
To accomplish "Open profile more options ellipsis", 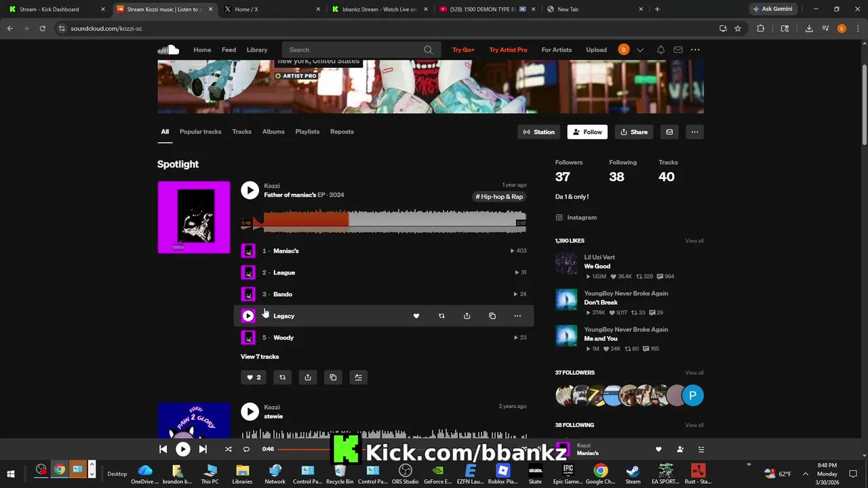I will tap(694, 132).
